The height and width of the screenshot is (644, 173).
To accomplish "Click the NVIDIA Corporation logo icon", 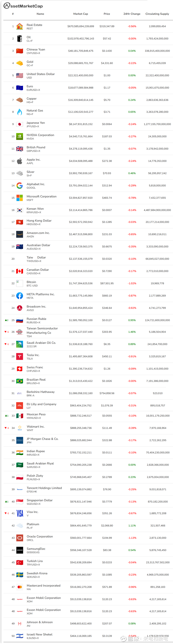I will click(x=19, y=136).
